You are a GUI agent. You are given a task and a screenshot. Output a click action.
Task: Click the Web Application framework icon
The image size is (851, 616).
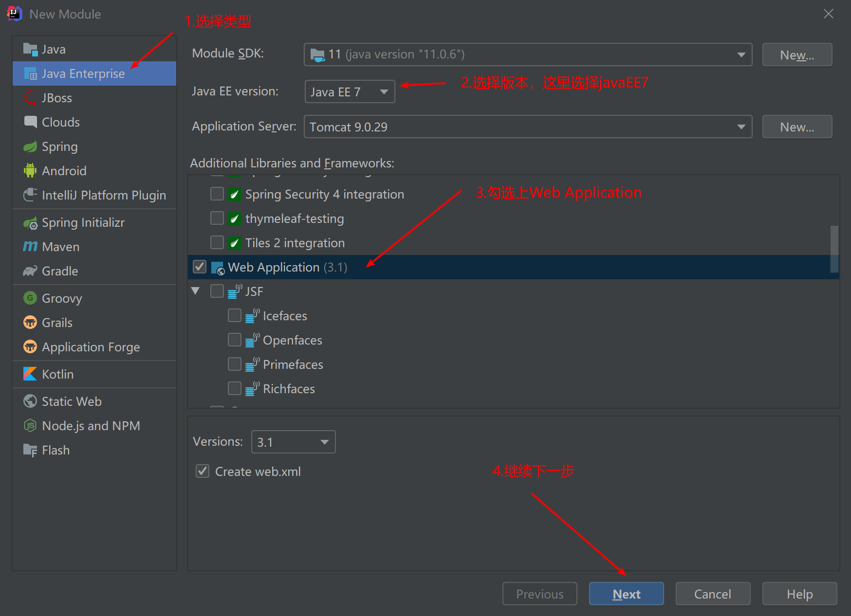pyautogui.click(x=218, y=268)
